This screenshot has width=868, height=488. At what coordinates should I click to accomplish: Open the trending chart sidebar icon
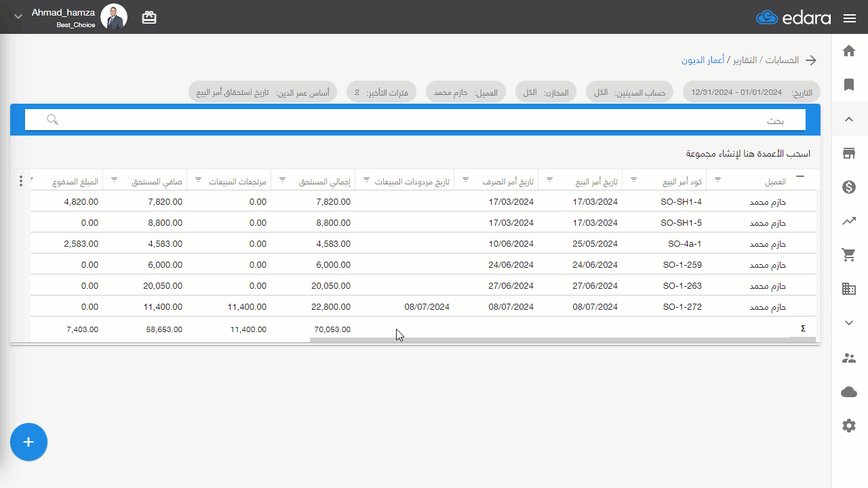pos(849,221)
